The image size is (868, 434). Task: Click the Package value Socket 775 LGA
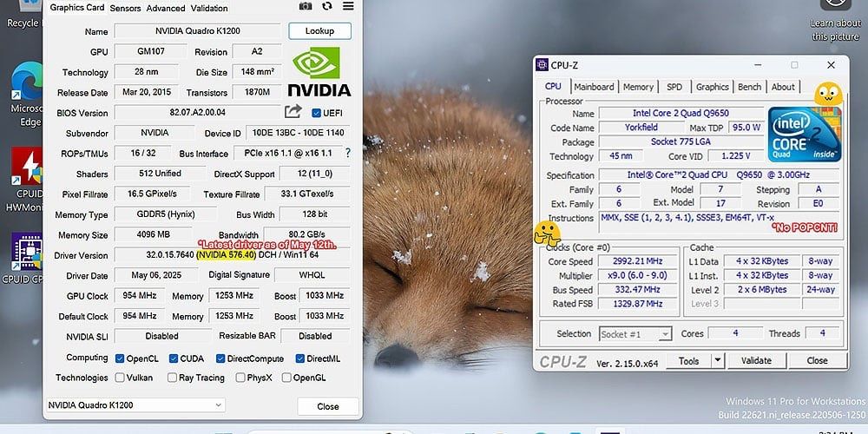(x=681, y=141)
